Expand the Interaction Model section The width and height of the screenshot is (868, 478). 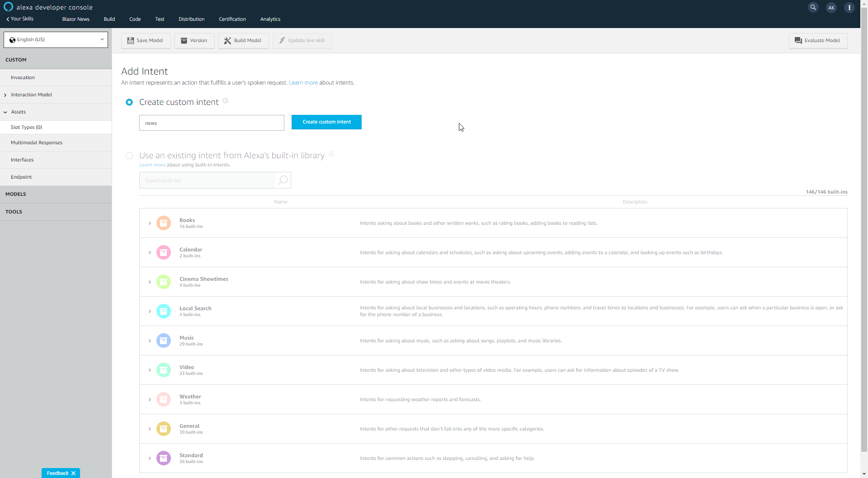5,95
